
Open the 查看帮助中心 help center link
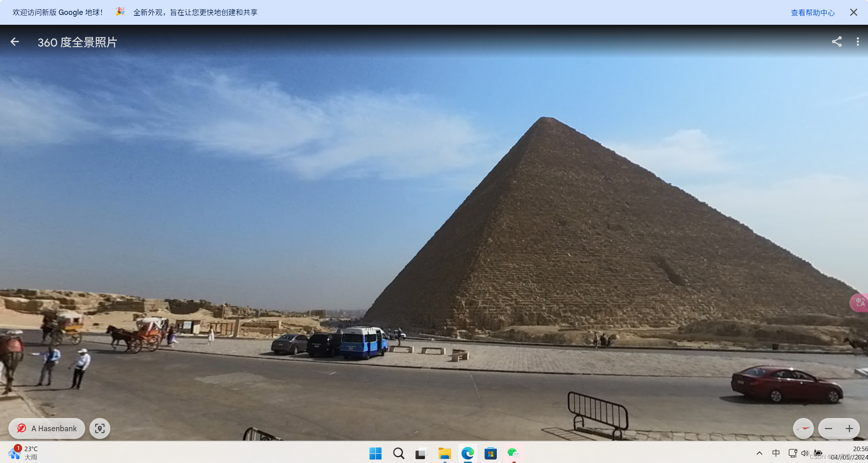(813, 13)
